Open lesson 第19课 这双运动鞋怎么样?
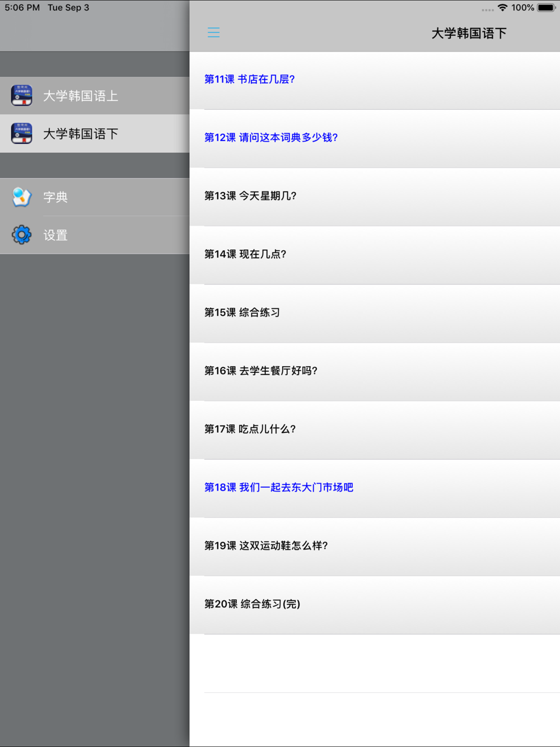Screen dimensions: 560x747 pos(375,546)
